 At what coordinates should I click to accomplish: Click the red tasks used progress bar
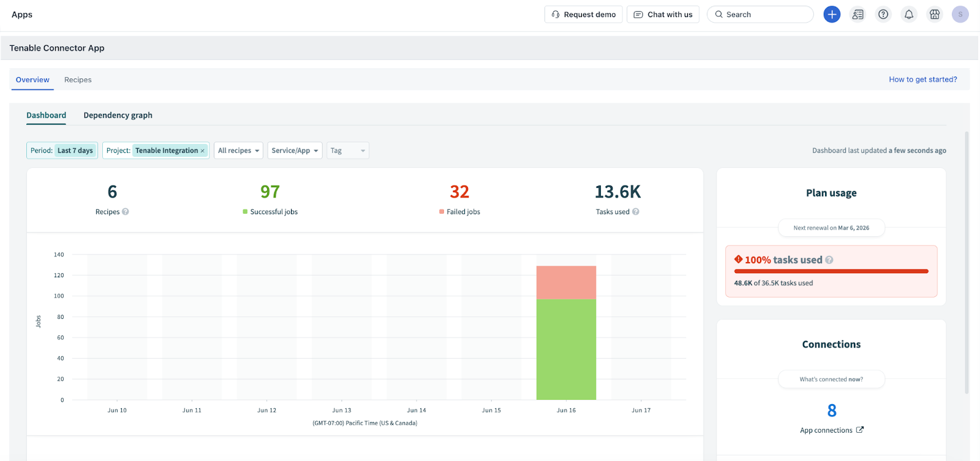click(x=831, y=271)
